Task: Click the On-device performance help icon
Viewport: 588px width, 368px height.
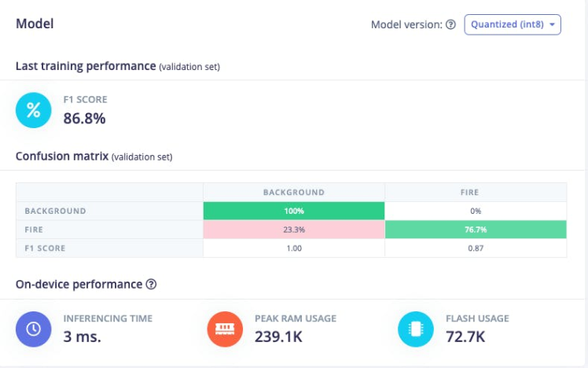Action: pos(151,284)
